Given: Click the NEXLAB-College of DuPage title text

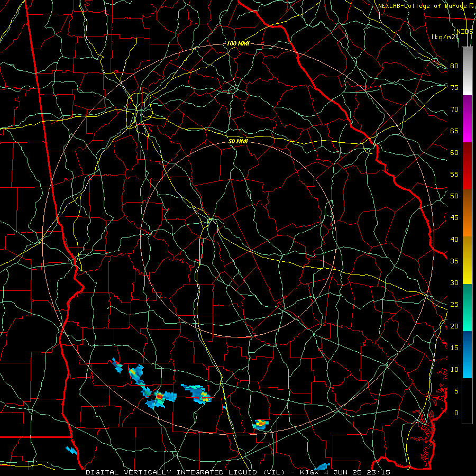Looking at the screenshot, I should pos(422,6).
